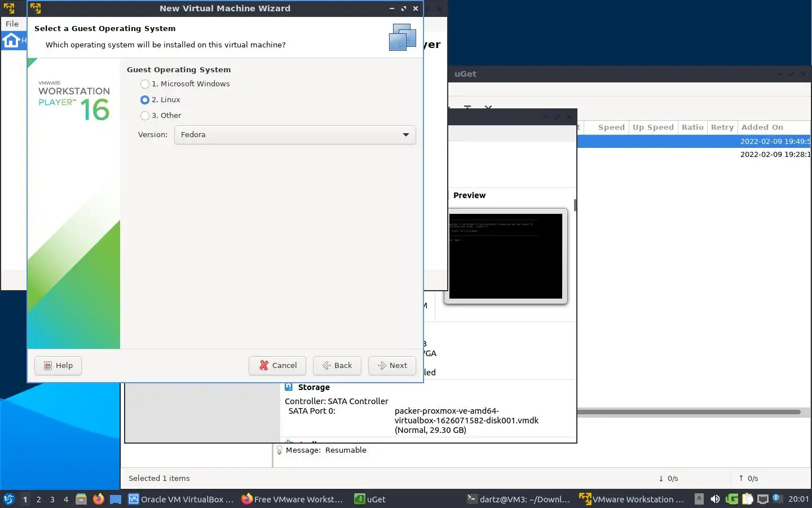Sort uGet downloads by Added On
Viewport: 812px width, 508px height.
point(762,128)
